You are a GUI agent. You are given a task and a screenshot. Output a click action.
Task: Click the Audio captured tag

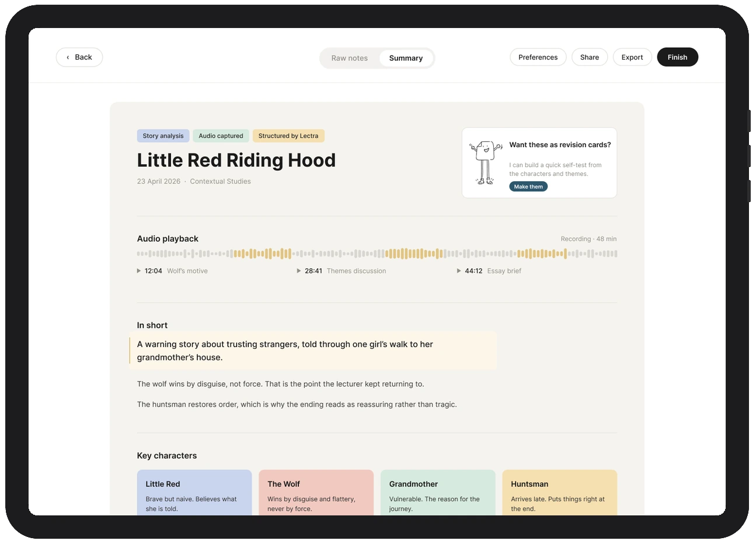(221, 136)
